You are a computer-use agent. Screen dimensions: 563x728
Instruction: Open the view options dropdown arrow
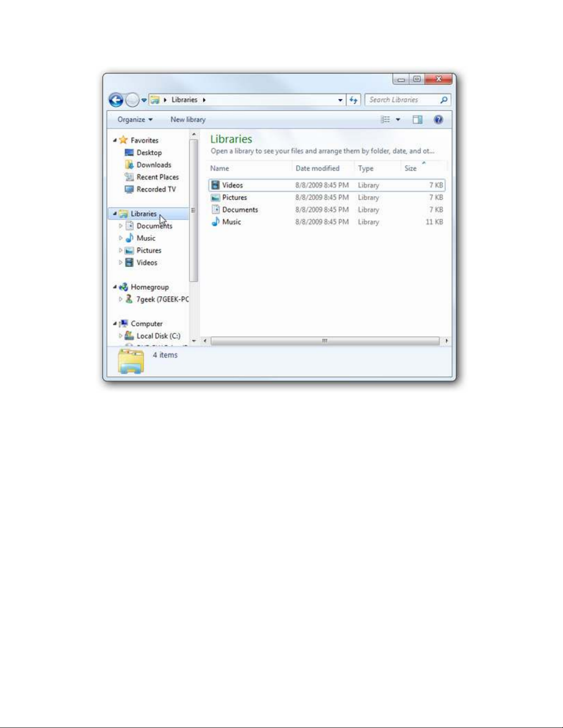click(x=398, y=119)
